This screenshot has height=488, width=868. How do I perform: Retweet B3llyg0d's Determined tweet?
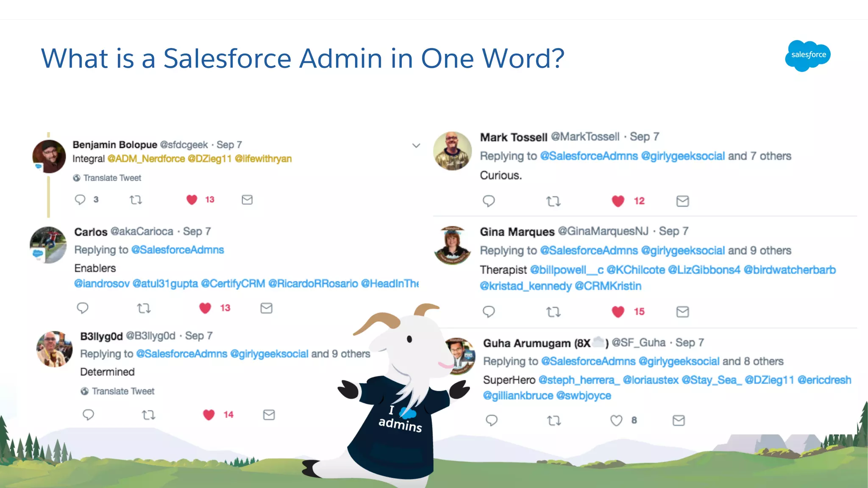(148, 415)
